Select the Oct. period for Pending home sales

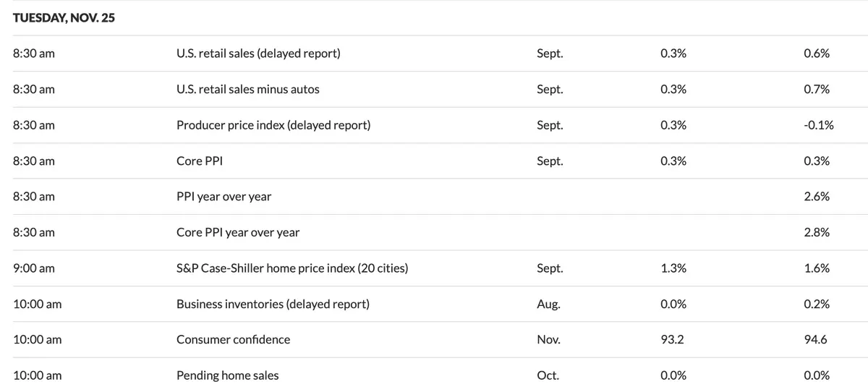[x=548, y=376]
